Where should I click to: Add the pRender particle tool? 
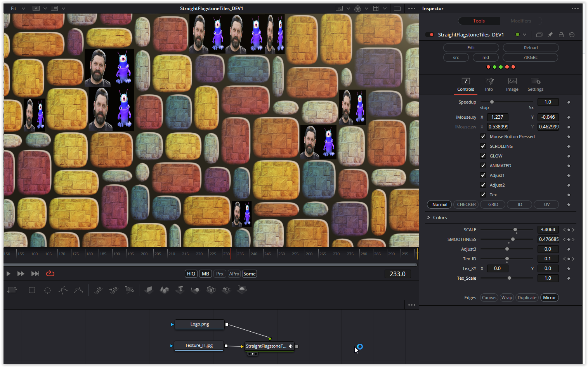pyautogui.click(x=129, y=290)
